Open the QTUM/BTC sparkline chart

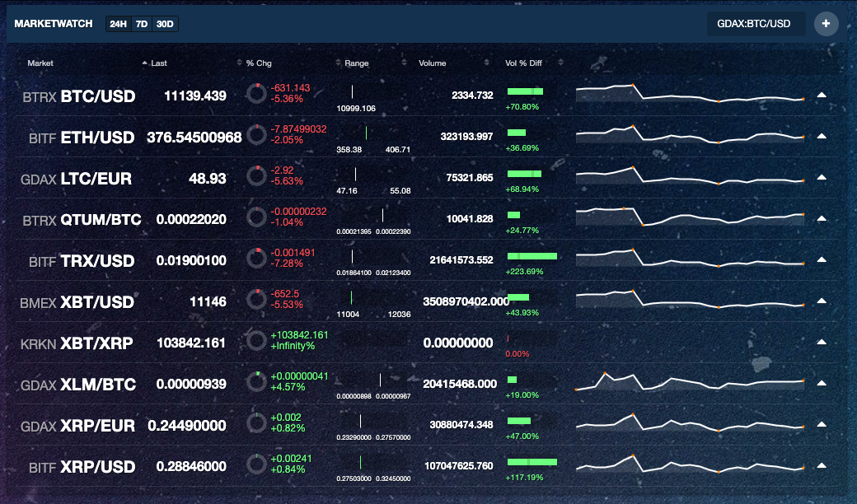(690, 217)
